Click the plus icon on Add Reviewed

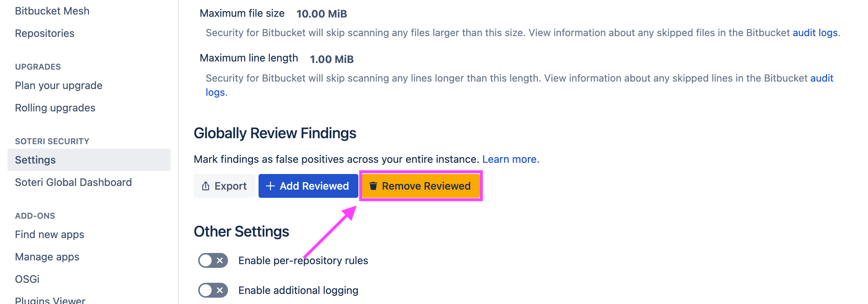270,186
